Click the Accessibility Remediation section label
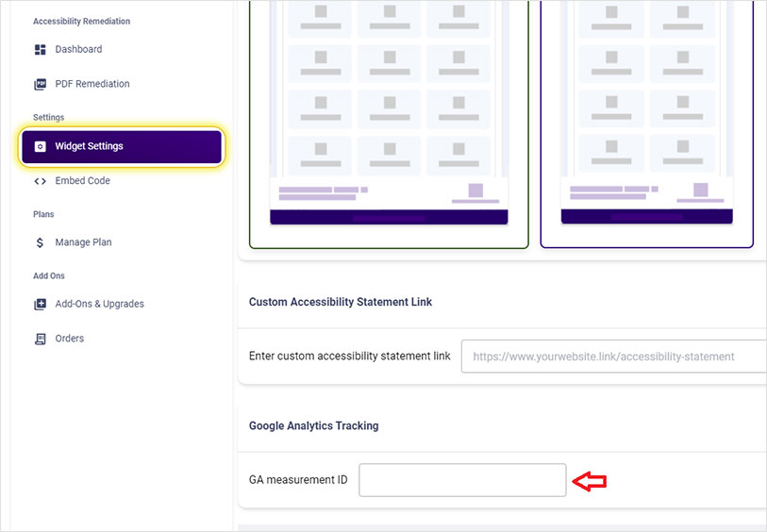Screen dimensions: 767x532 point(82,22)
